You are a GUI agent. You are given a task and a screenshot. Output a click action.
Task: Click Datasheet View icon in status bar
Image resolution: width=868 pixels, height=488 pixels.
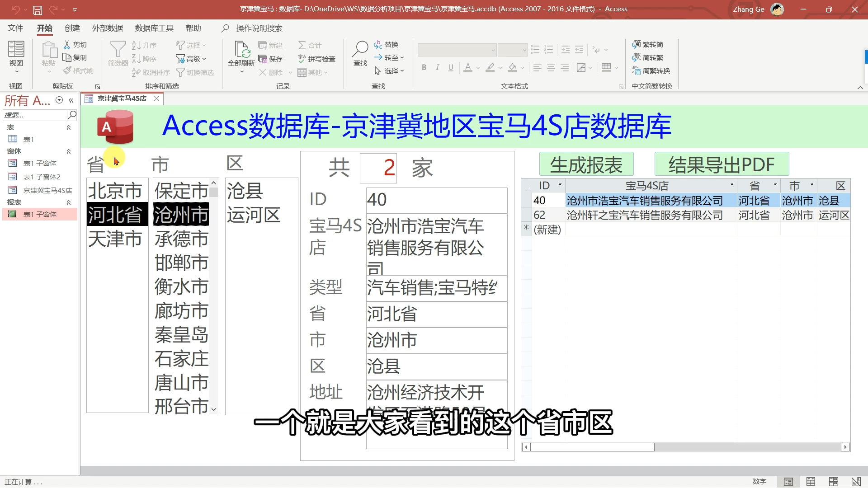point(811,482)
